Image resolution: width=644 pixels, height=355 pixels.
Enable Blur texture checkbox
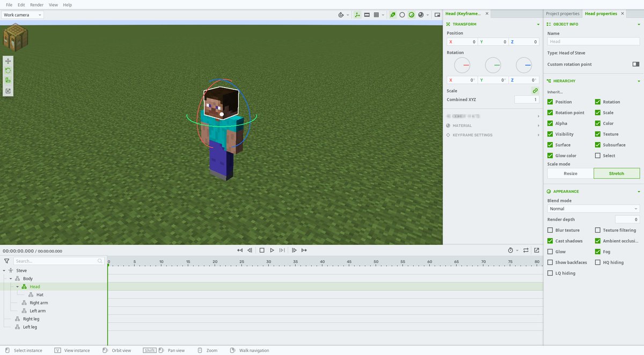[x=550, y=230]
